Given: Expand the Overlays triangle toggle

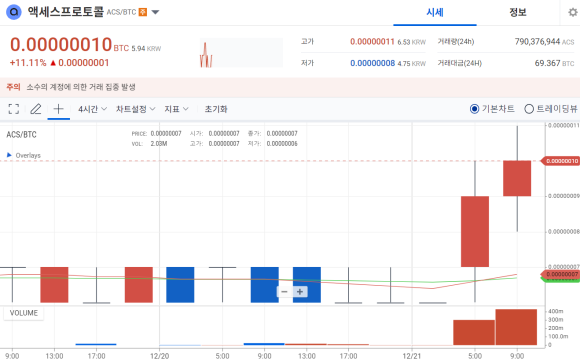Looking at the screenshot, I should pos(9,155).
